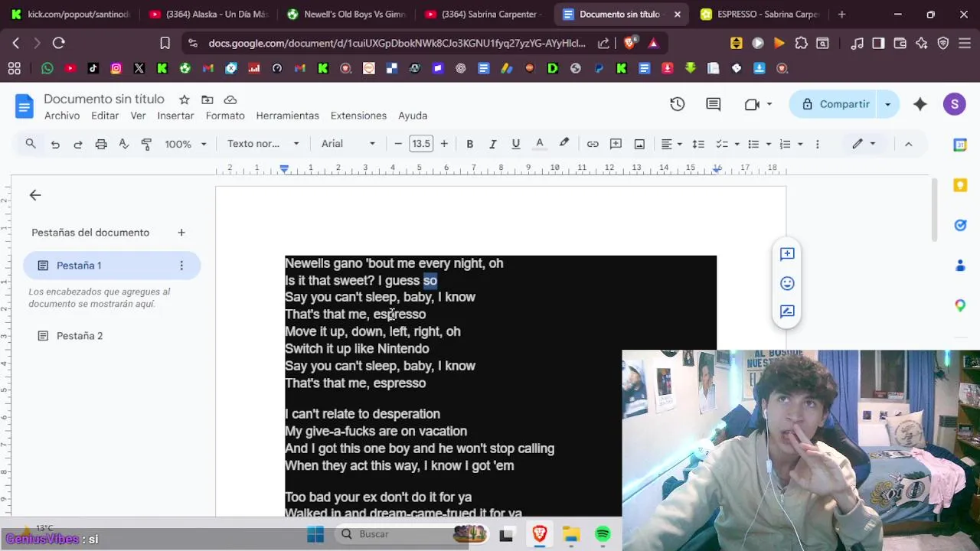Open Spotify from the Windows taskbar
This screenshot has height=551, width=980.
603,534
